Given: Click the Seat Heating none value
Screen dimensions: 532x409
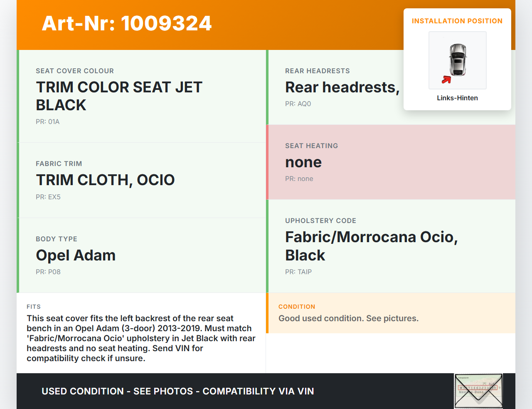Looking at the screenshot, I should (303, 162).
